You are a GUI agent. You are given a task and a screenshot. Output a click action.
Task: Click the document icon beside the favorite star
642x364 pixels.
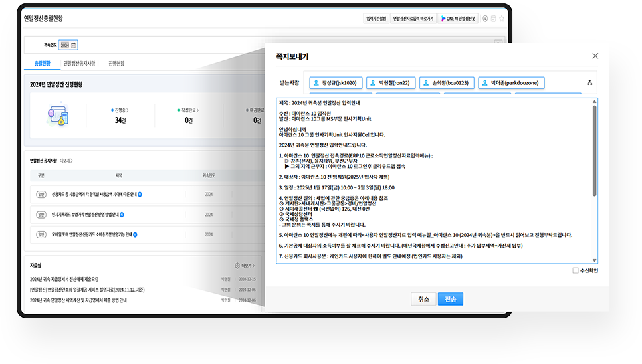[493, 19]
